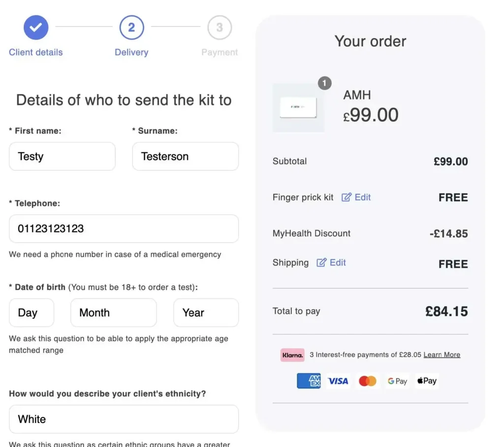
Task: Click the Klarna badge
Action: 292,354
